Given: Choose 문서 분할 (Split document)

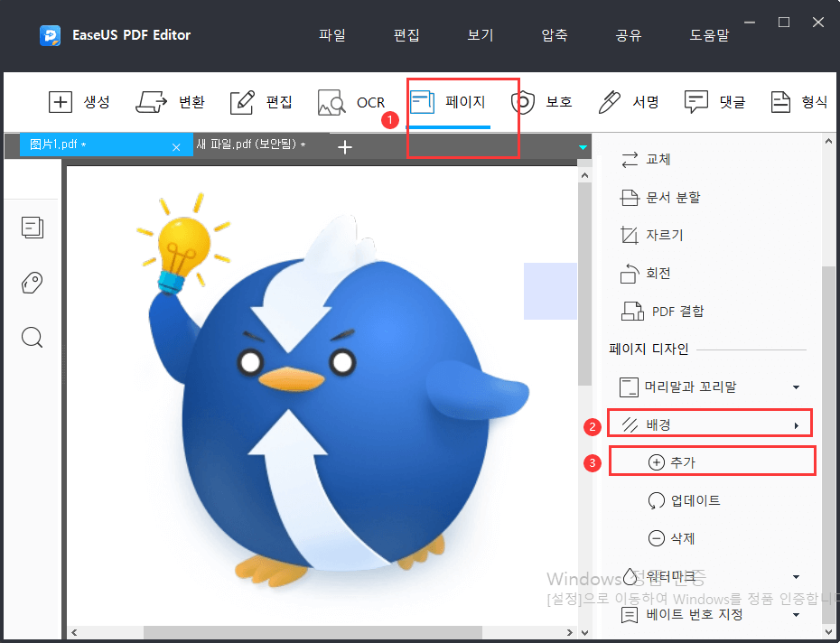Looking at the screenshot, I should [660, 197].
